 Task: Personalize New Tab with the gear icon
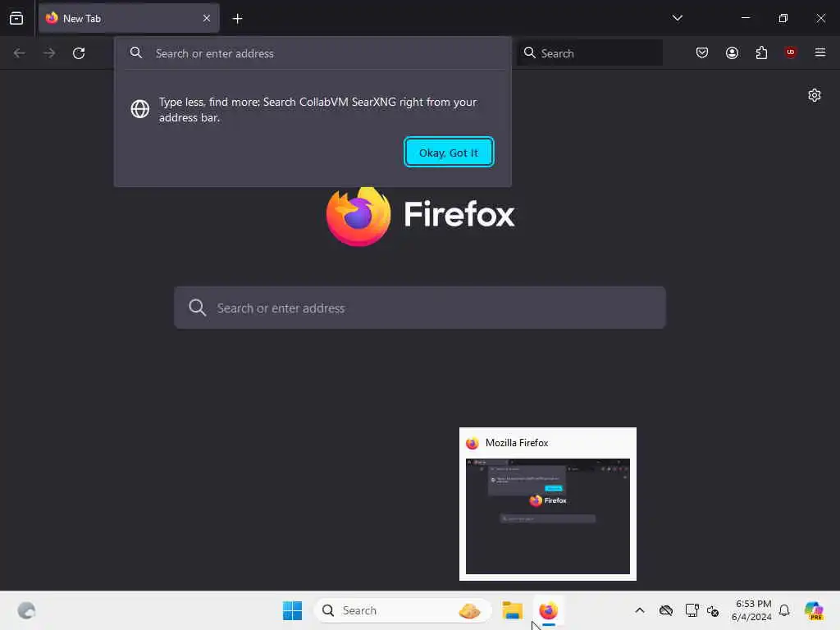815,95
